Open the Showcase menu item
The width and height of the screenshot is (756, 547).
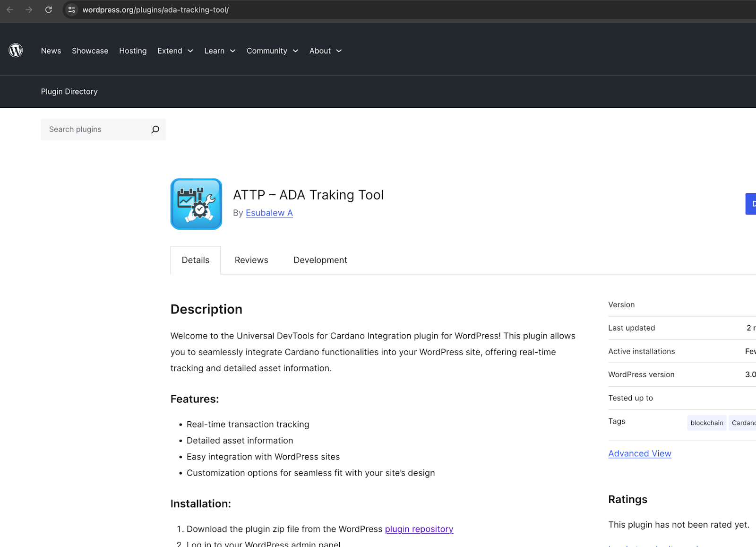[90, 51]
